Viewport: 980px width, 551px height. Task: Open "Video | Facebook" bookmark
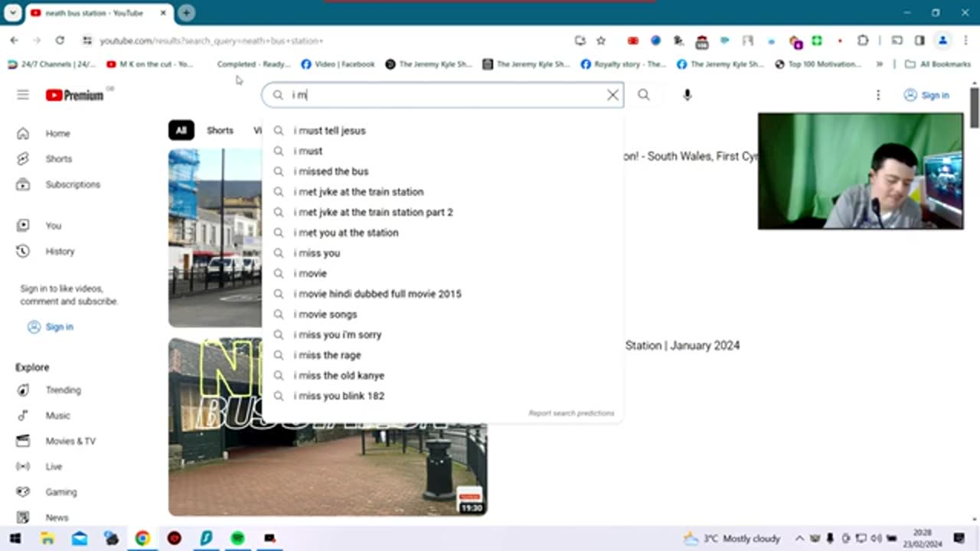[x=338, y=64]
